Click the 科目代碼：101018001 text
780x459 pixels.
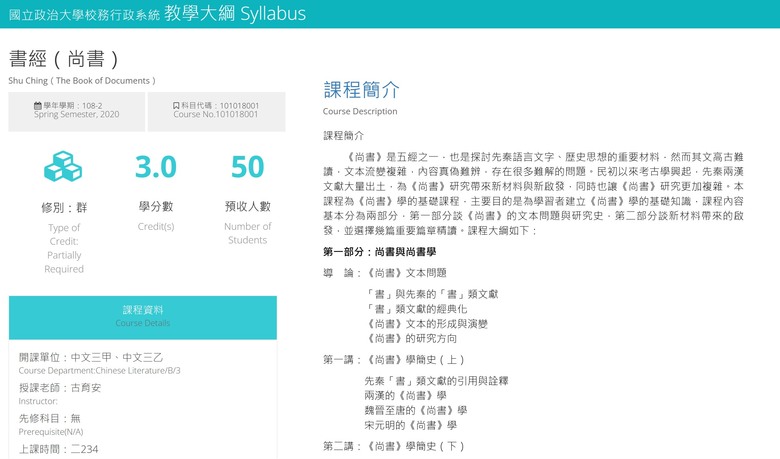pos(219,105)
